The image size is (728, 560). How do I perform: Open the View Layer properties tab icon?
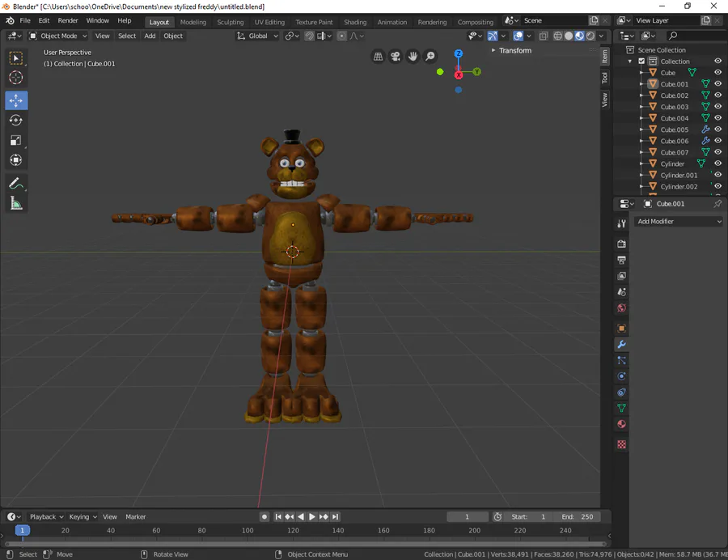(x=622, y=276)
